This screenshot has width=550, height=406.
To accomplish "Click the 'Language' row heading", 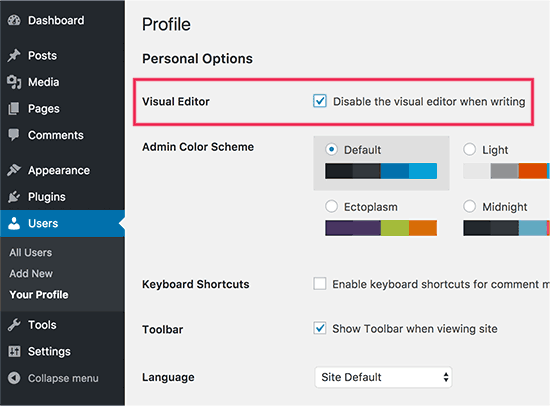I will [x=168, y=378].
